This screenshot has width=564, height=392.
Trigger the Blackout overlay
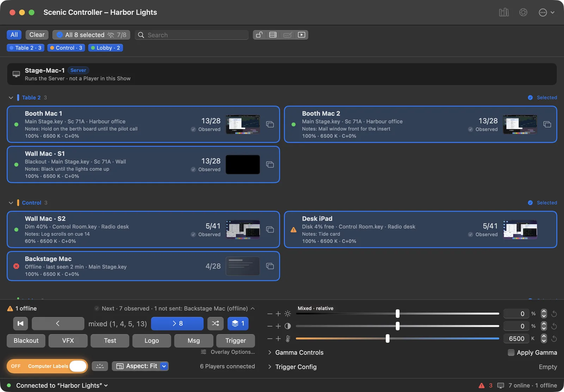26,341
